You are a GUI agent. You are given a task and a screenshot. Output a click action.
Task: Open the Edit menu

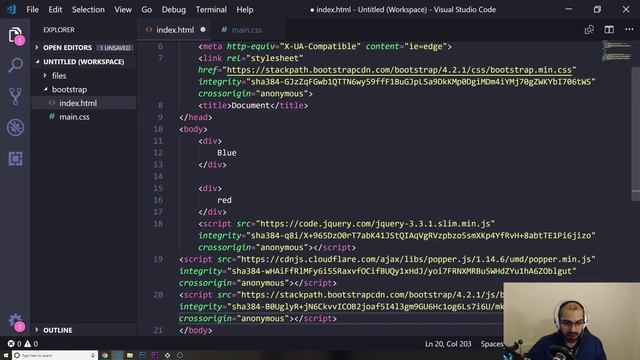[55, 9]
